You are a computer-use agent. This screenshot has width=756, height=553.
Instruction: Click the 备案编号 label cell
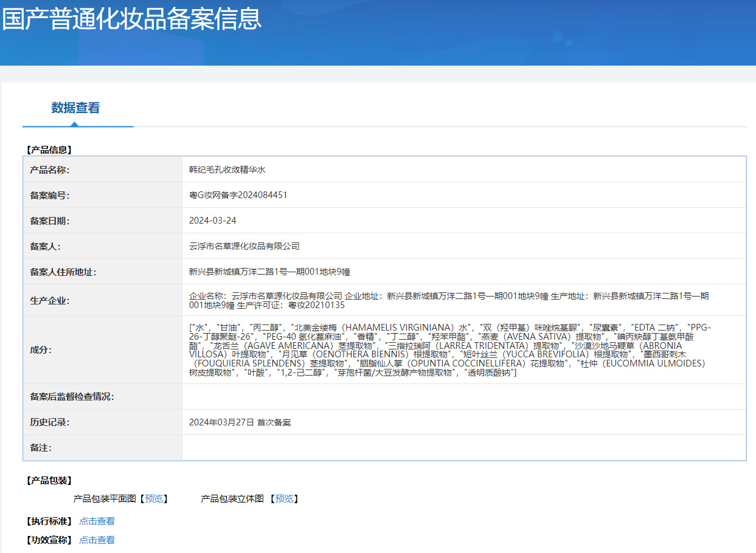tap(103, 195)
